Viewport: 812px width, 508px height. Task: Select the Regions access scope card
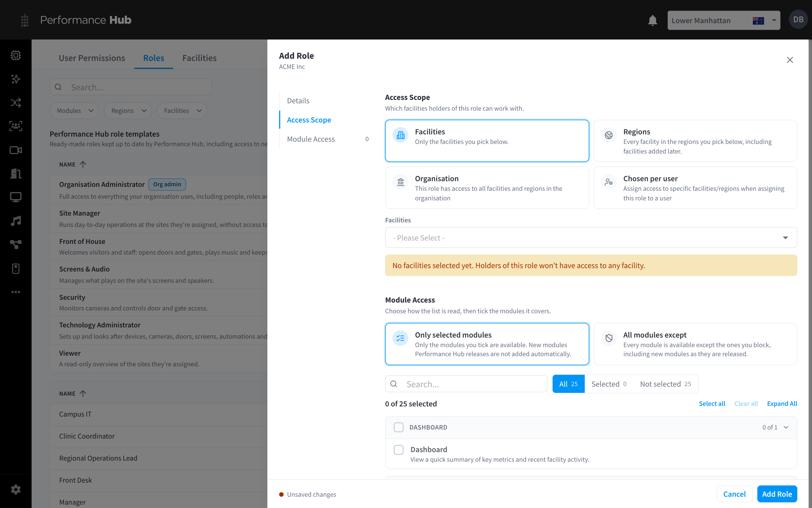(695, 141)
